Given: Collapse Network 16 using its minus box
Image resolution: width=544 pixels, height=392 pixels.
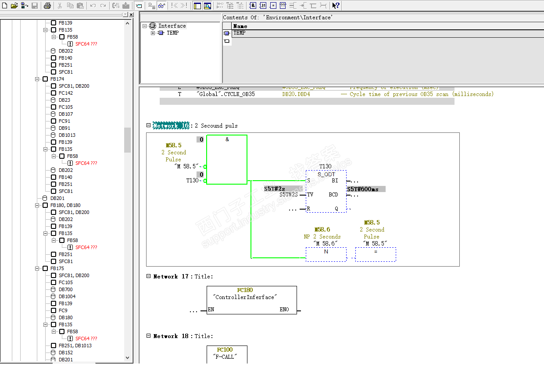Looking at the screenshot, I should tap(148, 125).
